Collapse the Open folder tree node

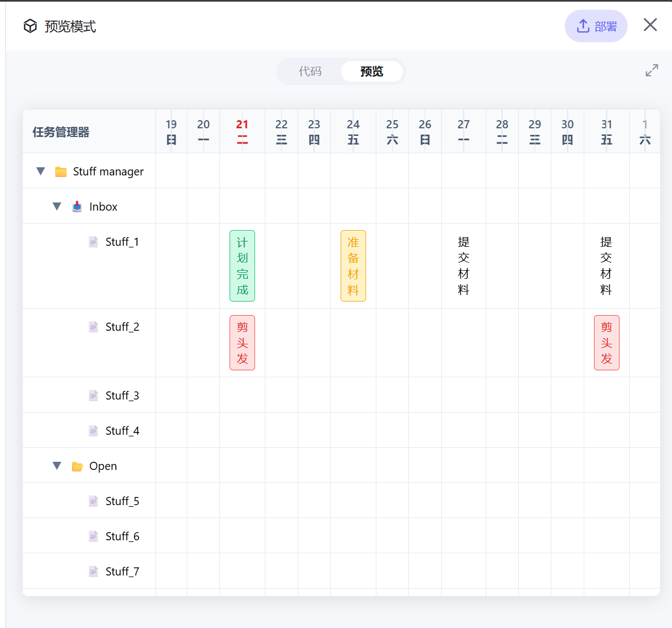(x=57, y=466)
